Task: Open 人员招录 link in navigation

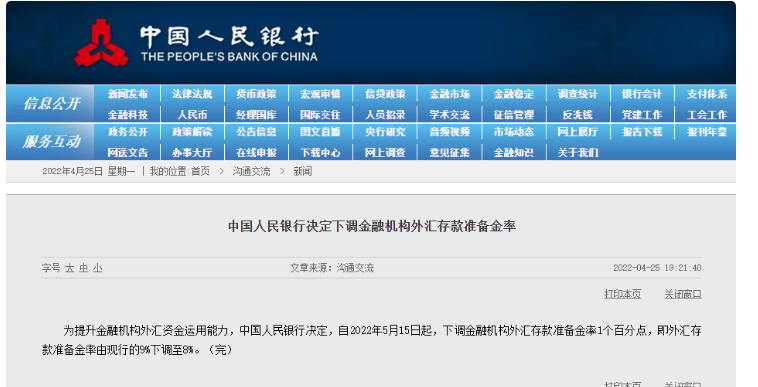Action: [x=385, y=115]
